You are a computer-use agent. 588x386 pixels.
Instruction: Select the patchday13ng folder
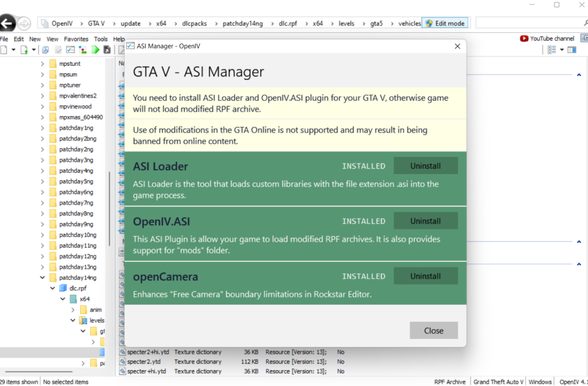pyautogui.click(x=78, y=267)
